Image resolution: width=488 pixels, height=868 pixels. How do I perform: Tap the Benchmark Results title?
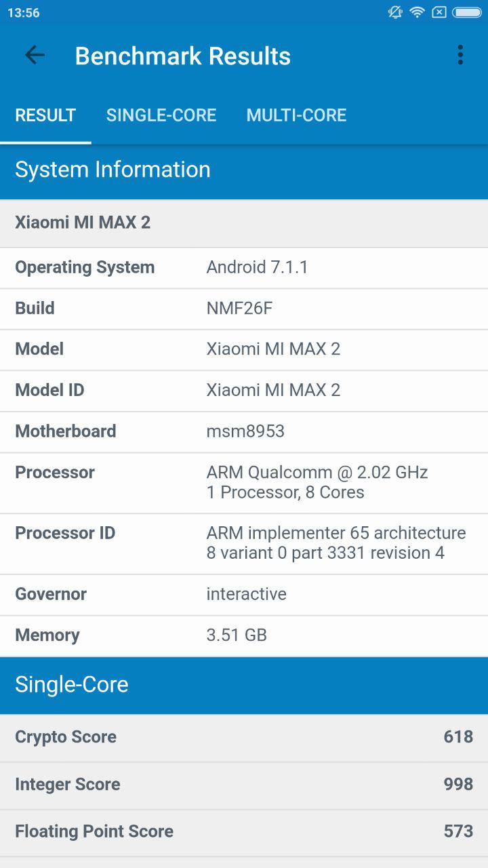click(183, 56)
